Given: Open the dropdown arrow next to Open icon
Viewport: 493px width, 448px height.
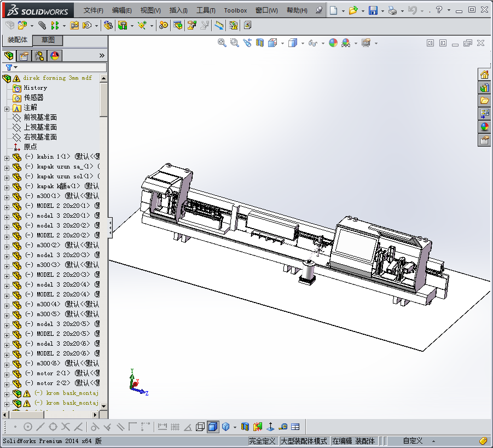Looking at the screenshot, I should coord(362,10).
